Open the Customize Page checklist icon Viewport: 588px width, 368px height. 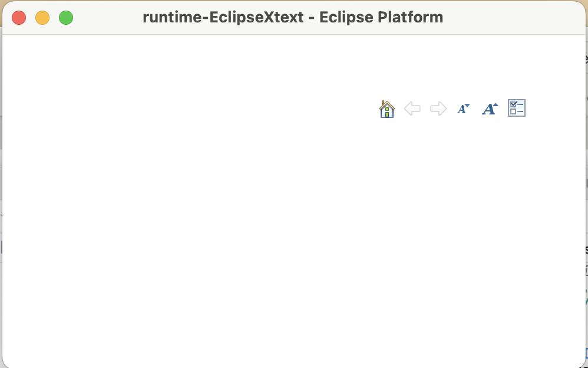(516, 108)
